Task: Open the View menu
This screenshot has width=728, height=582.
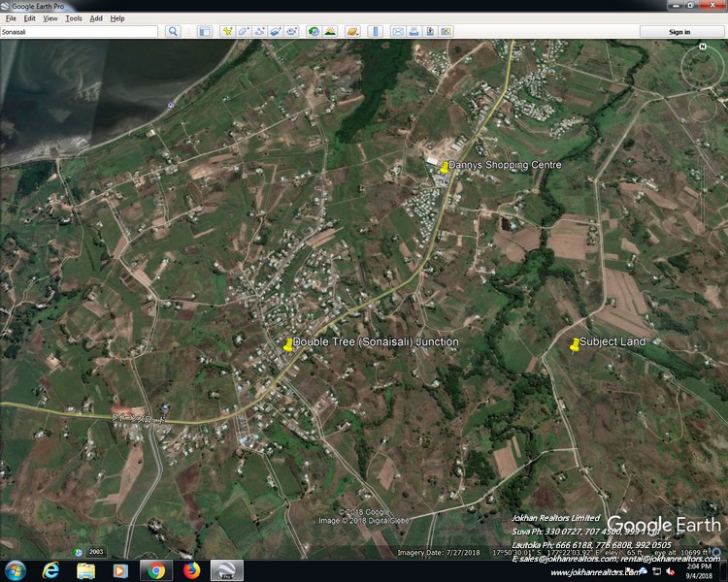Action: pyautogui.click(x=50, y=18)
